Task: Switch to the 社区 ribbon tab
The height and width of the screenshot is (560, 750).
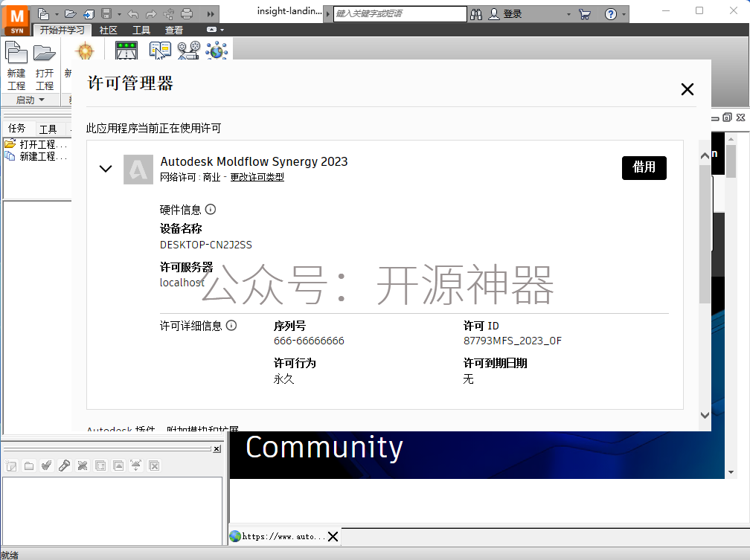Action: (109, 30)
